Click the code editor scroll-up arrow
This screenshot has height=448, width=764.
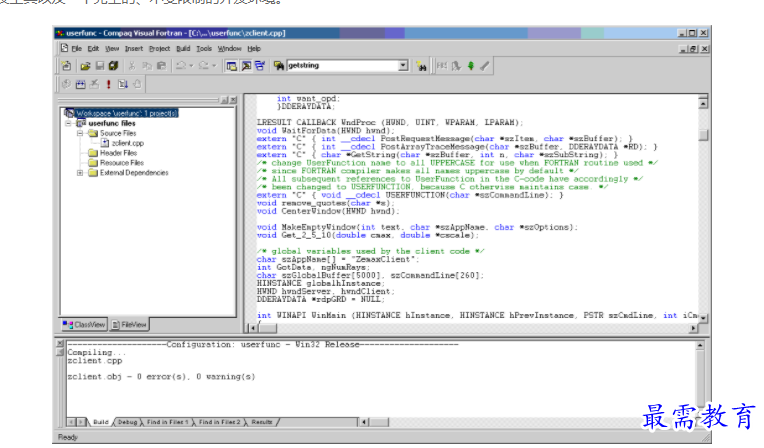703,103
